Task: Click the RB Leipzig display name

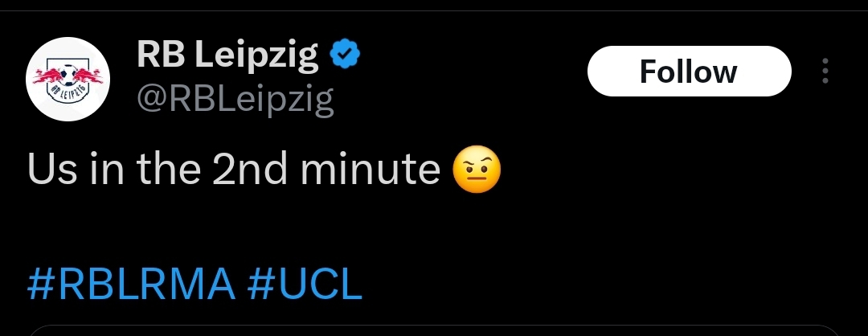Action: tap(227, 55)
